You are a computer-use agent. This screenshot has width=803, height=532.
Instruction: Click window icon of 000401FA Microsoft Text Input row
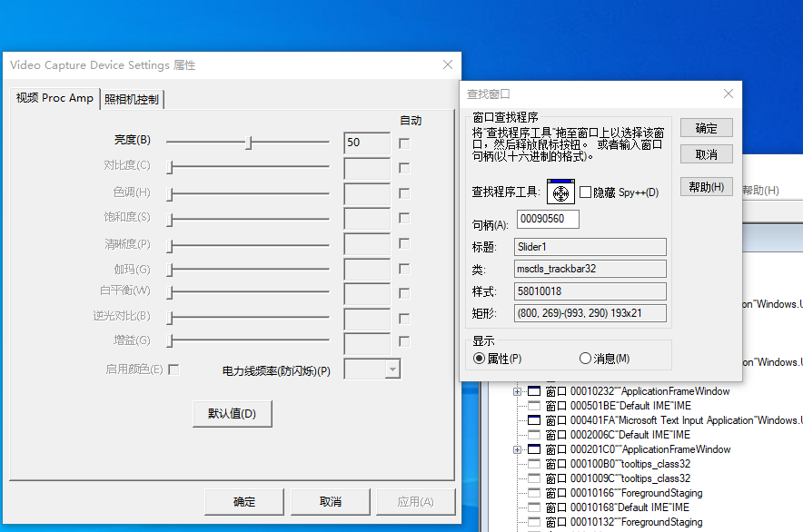[x=534, y=420]
